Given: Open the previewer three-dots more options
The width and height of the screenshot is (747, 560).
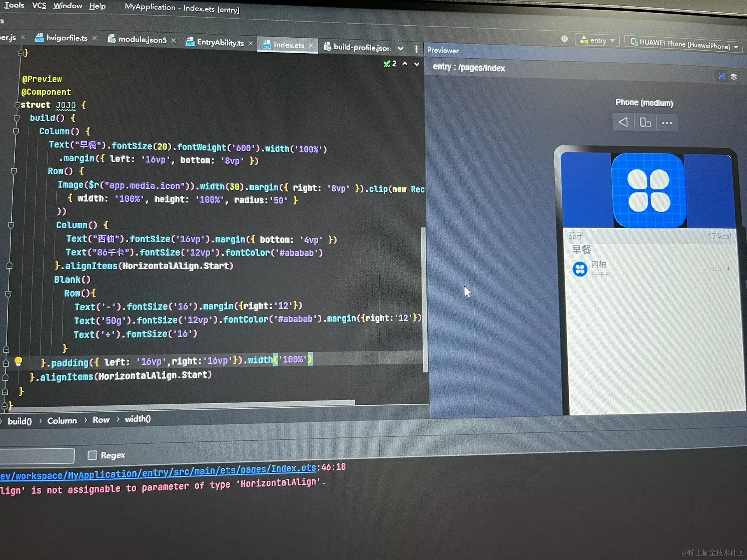Looking at the screenshot, I should coord(667,123).
